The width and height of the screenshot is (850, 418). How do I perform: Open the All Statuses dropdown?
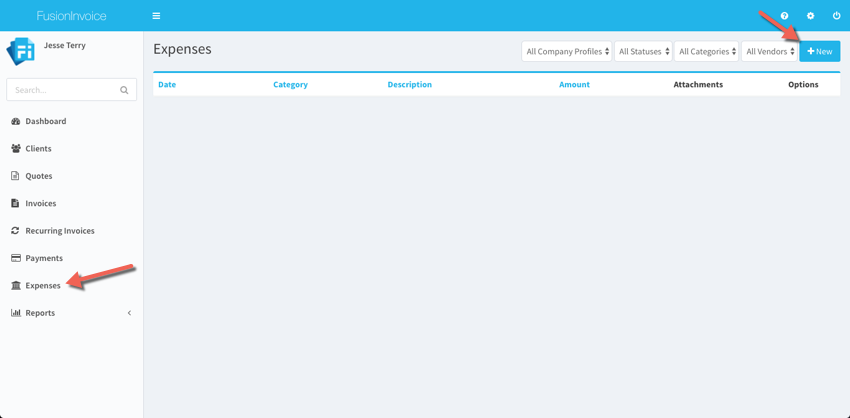pyautogui.click(x=643, y=51)
